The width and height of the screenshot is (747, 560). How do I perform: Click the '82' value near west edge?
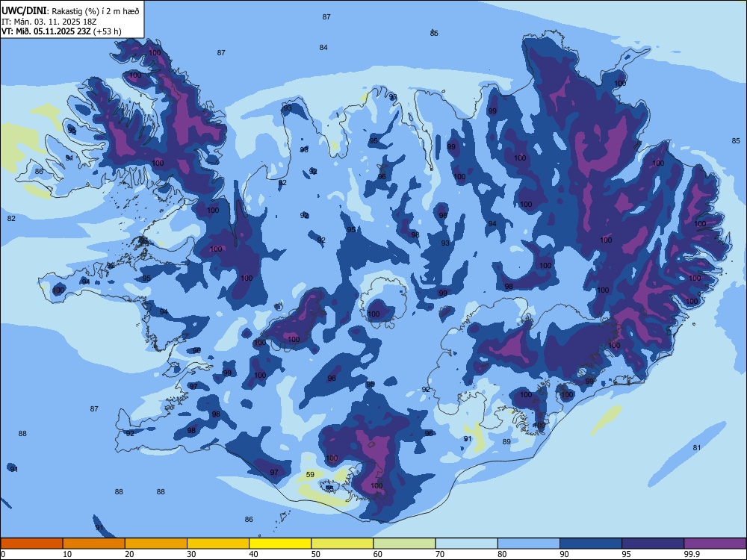[x=11, y=219]
